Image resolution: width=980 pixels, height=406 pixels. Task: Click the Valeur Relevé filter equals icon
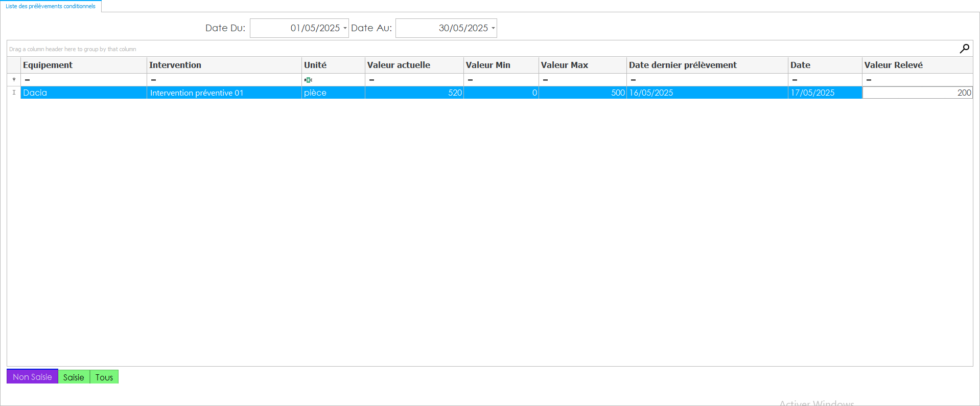(x=869, y=80)
